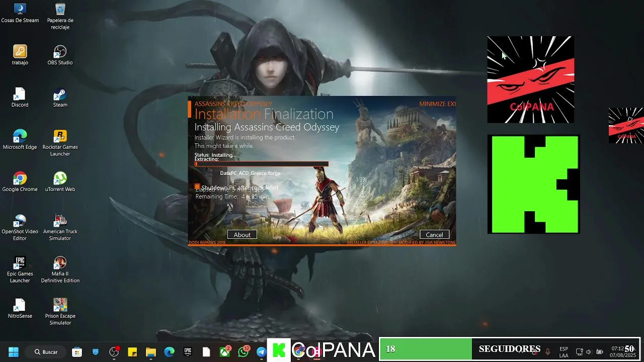This screenshot has width=644, height=362.
Task: Click the Buscar taskbar search box
Action: (x=46, y=352)
